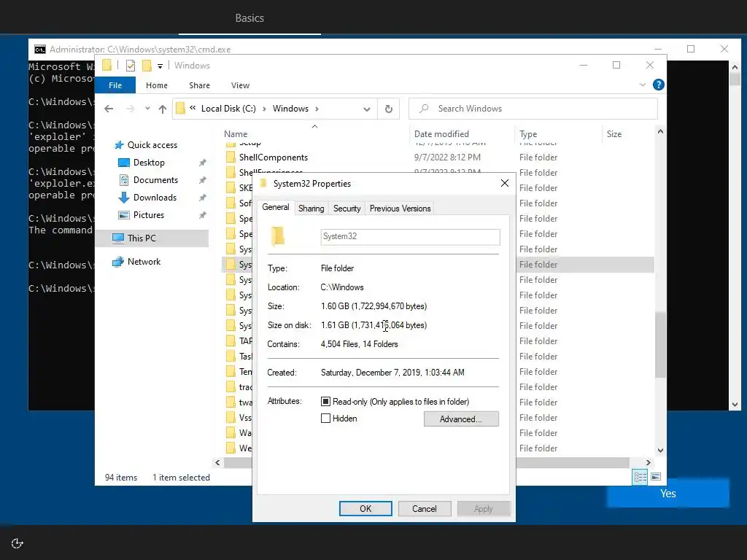Open the Home ribbon tab
The image size is (747, 560).
(x=157, y=85)
